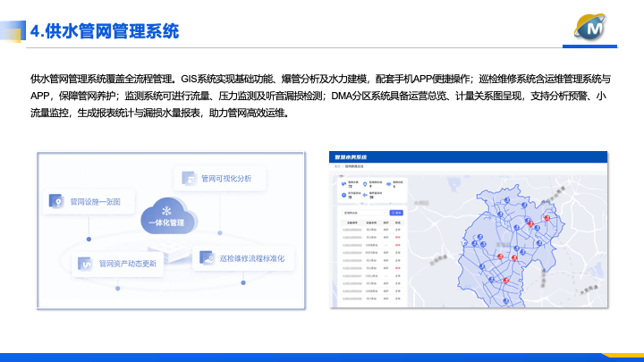Click the 巡检维修流程标准化 card label
Screen dimensions: 644x362
251,258
